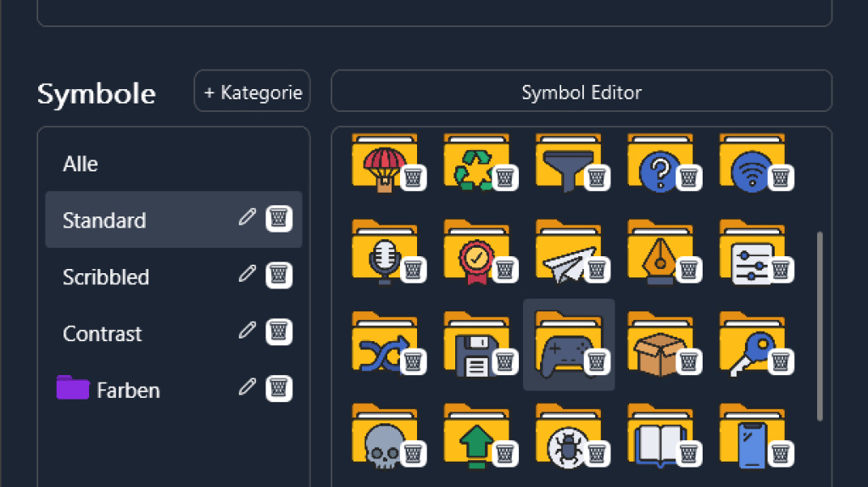Show the Alle category
Image resolution: width=868 pixels, height=487 pixels.
(x=81, y=164)
